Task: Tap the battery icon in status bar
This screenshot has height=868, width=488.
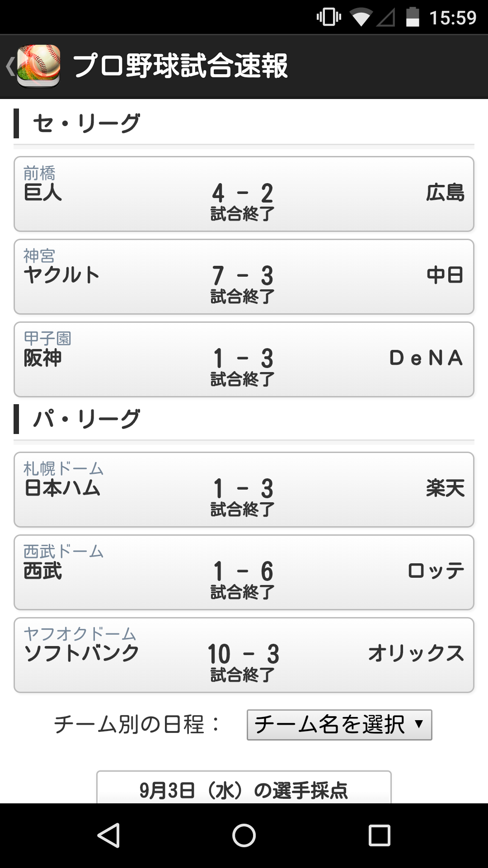Action: pyautogui.click(x=413, y=17)
